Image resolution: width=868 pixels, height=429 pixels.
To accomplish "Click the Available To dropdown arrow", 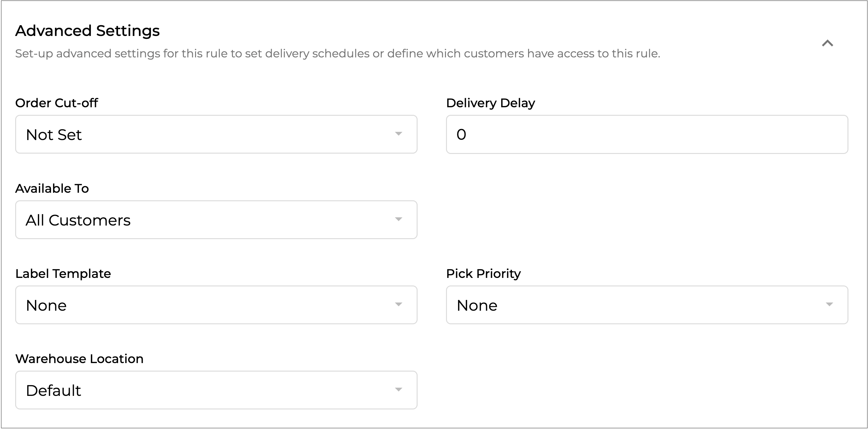I will click(x=398, y=220).
